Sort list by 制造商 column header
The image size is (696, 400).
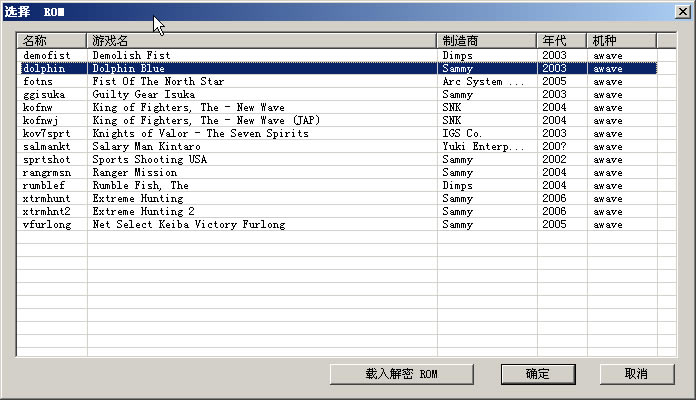tap(487, 41)
